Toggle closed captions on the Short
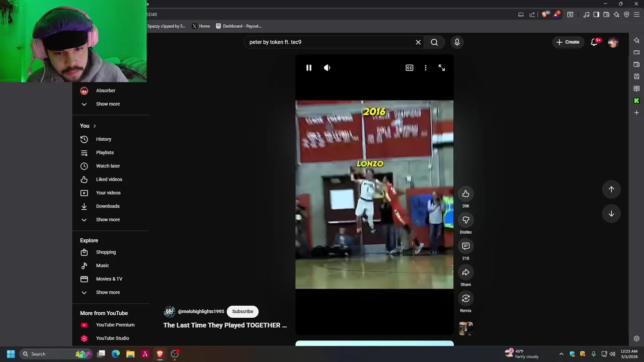The height and width of the screenshot is (362, 644). tap(410, 68)
